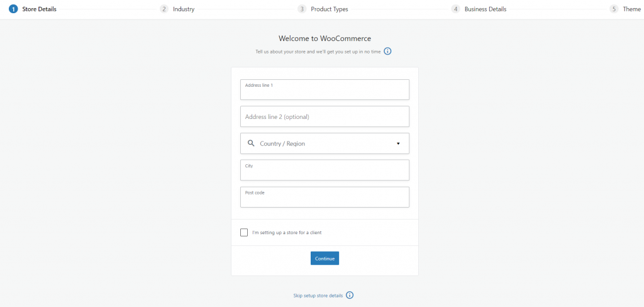Jump to the Theme step

(631, 9)
